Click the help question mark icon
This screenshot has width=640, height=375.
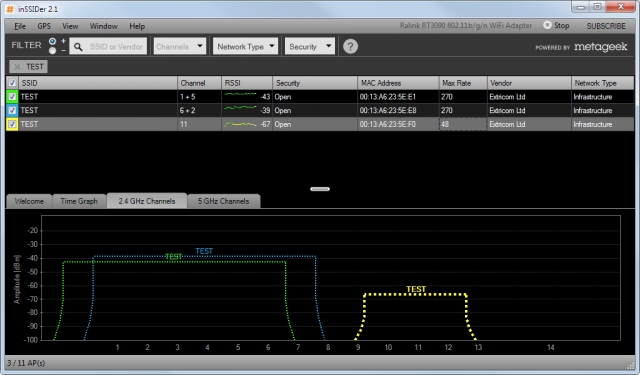click(350, 47)
